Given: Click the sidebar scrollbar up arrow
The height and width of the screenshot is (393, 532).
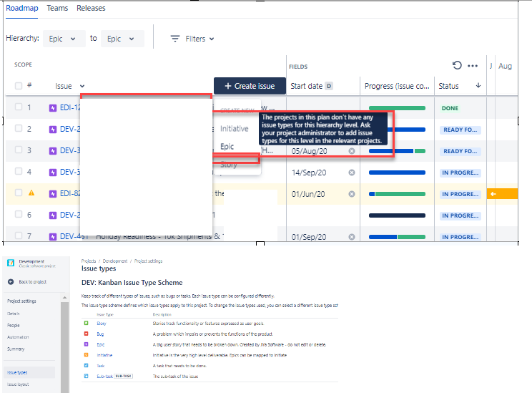Looking at the screenshot, I should 64,298.
